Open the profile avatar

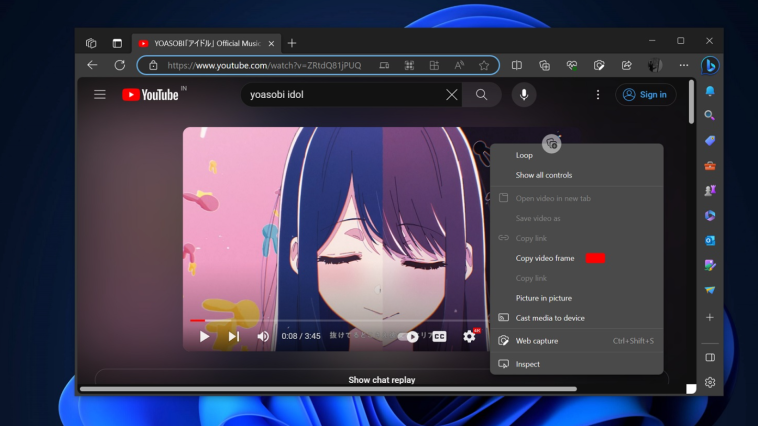tap(655, 65)
